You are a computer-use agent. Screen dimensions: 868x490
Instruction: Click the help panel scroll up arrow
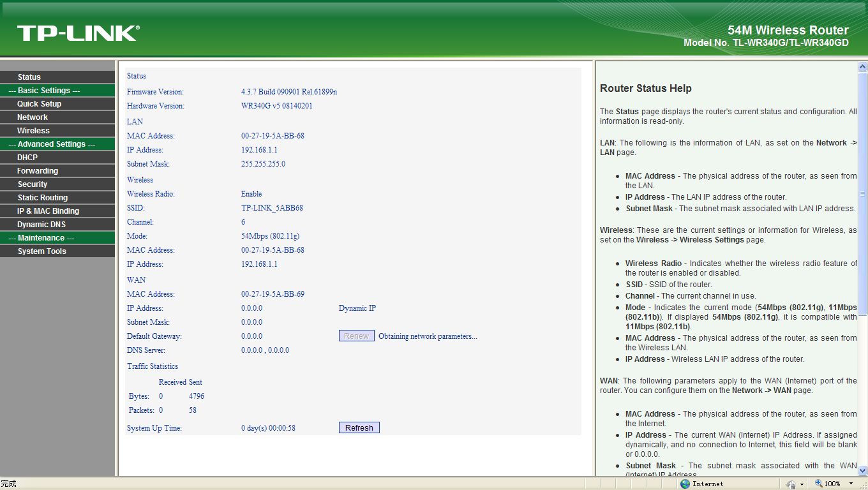862,66
